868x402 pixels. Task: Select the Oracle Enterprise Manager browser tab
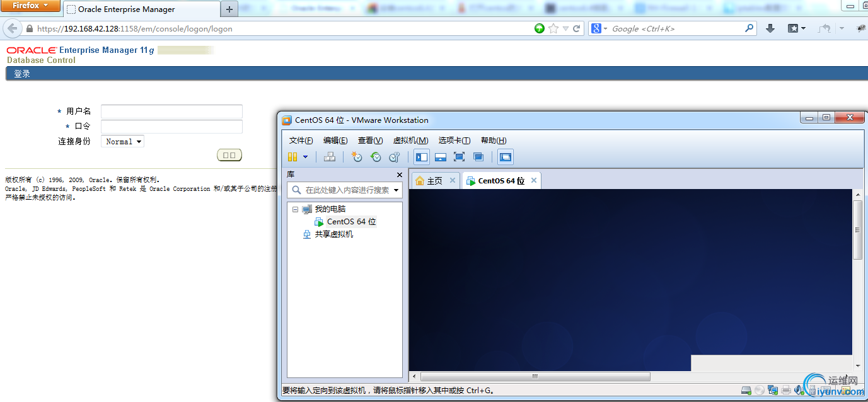click(x=142, y=9)
